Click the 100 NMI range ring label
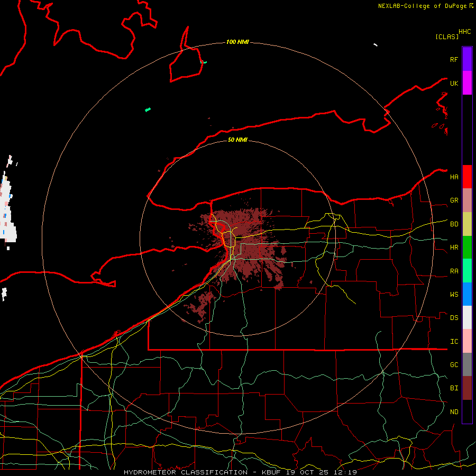476x476 pixels. click(237, 42)
